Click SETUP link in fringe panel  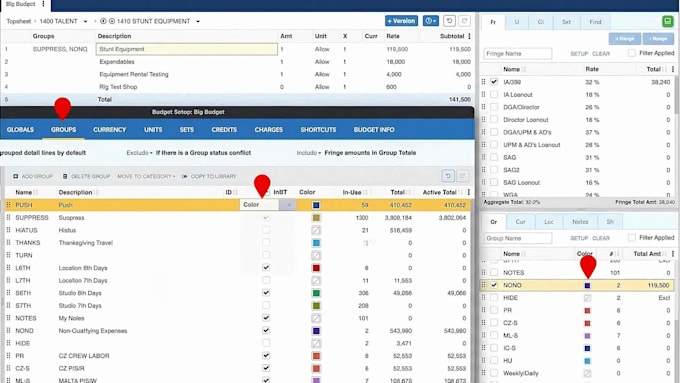tap(579, 54)
